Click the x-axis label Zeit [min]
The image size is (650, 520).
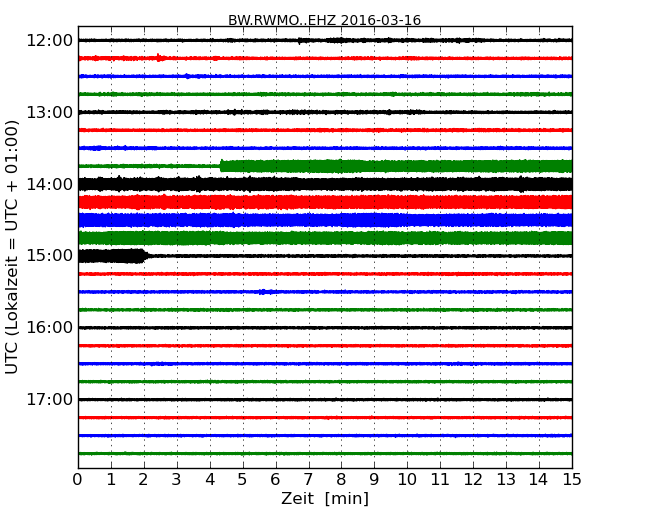coord(325,498)
